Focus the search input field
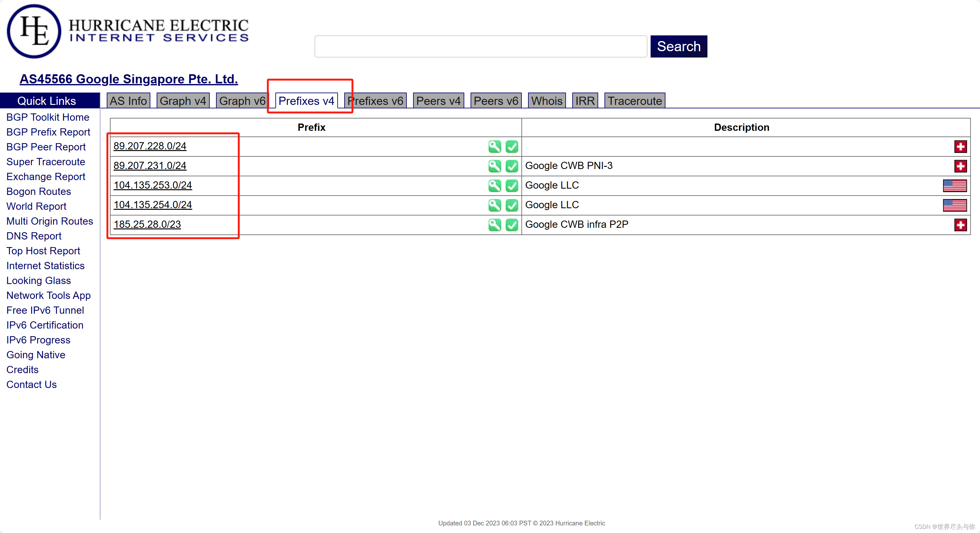 coord(481,46)
